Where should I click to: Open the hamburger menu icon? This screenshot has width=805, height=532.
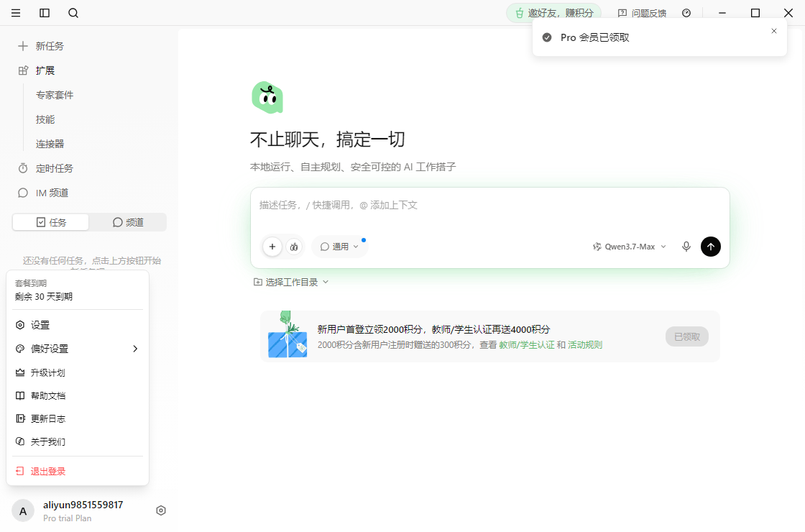16,13
